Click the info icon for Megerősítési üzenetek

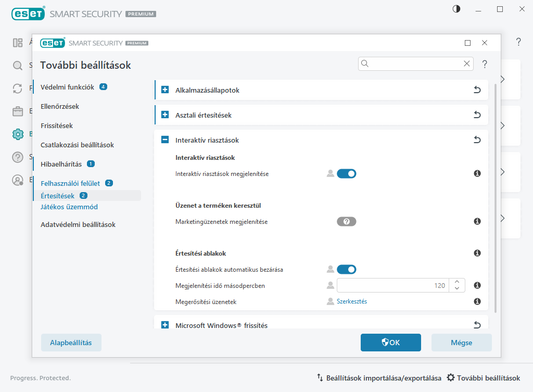pyautogui.click(x=477, y=301)
